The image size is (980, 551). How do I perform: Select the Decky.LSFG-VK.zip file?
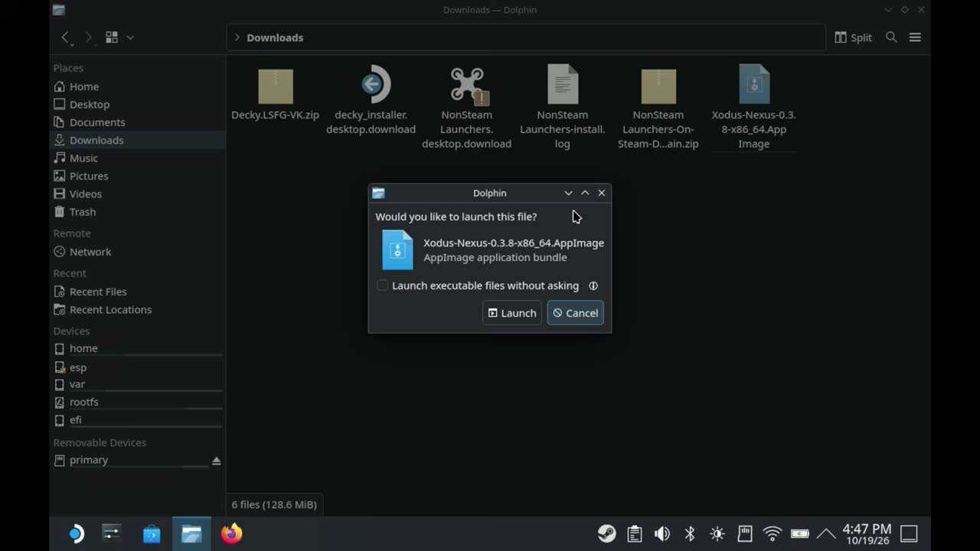click(x=276, y=96)
